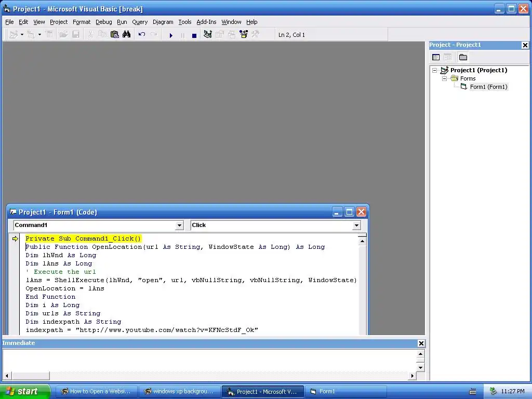The image size is (532, 399).
Task: Switch to How to Open a Websi... taskbar button
Action: tap(97, 392)
